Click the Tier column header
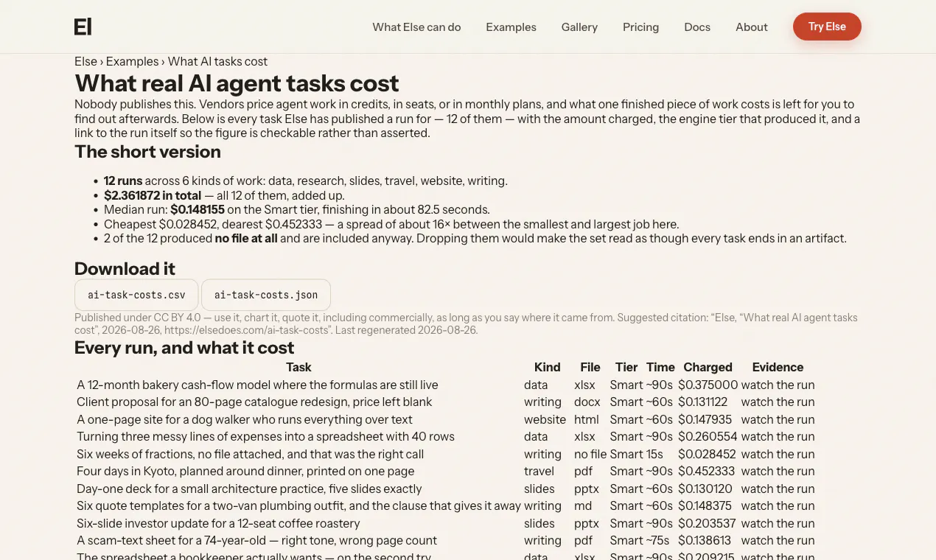Screen dimensions: 936x560 click(x=626, y=367)
